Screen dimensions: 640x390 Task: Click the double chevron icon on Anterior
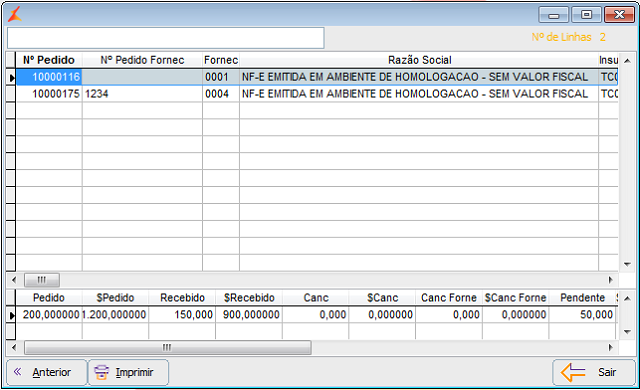[17, 372]
